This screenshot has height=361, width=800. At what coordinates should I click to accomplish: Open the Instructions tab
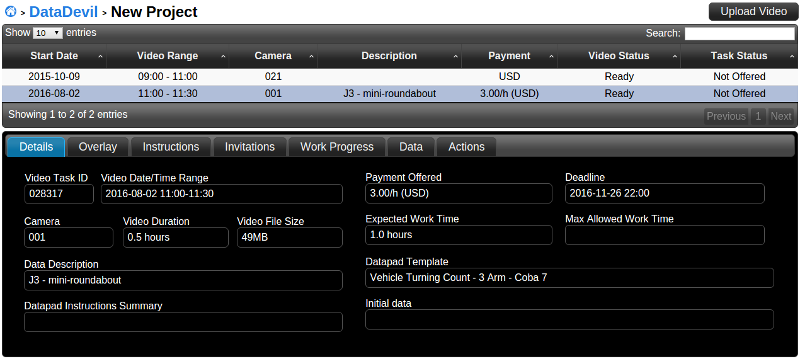point(171,147)
